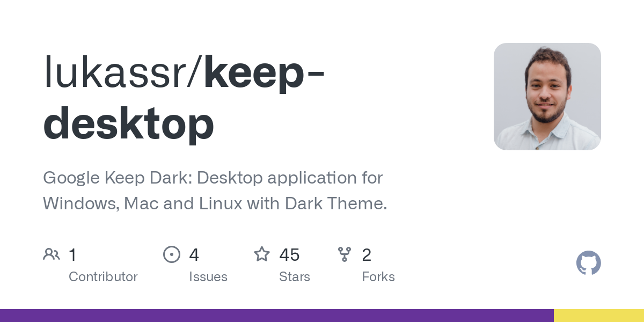
Task: View the 2 Forks entry
Action: point(367,254)
